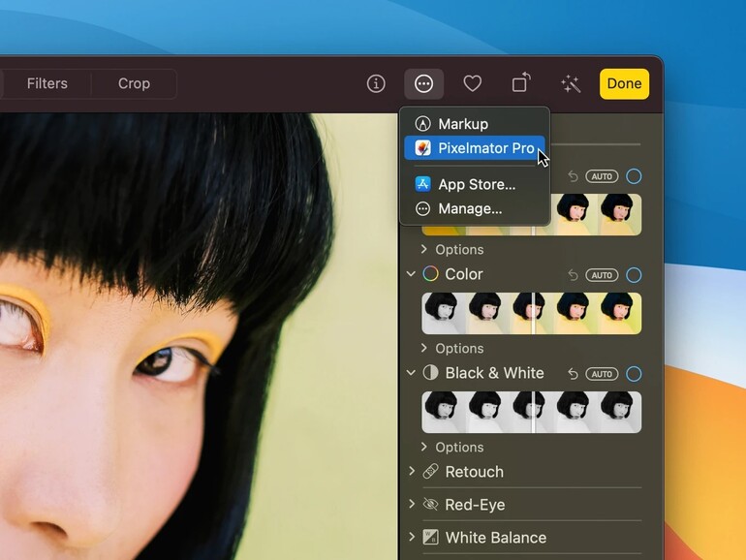The height and width of the screenshot is (560, 746).
Task: Toggle the top adjustment enable circle
Action: 634,176
